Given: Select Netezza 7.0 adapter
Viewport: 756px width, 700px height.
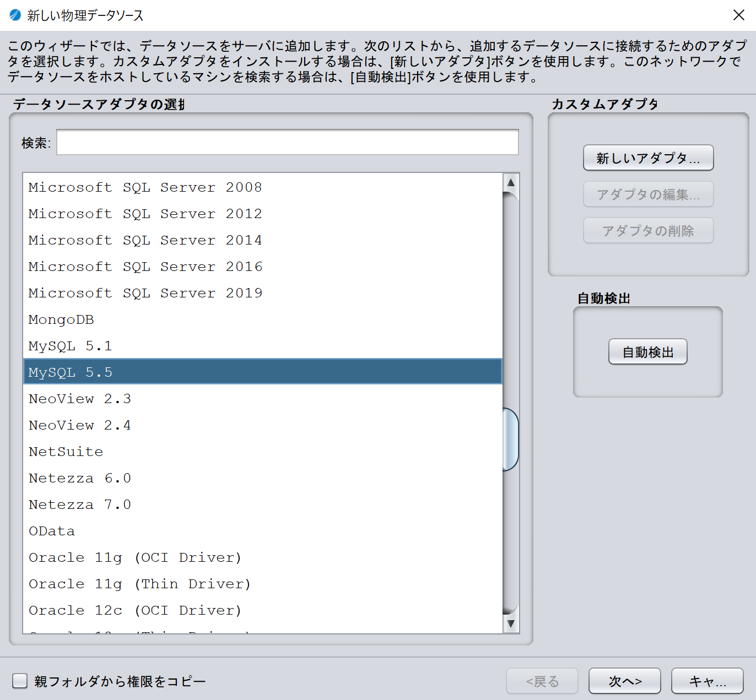Looking at the screenshot, I should (263, 504).
